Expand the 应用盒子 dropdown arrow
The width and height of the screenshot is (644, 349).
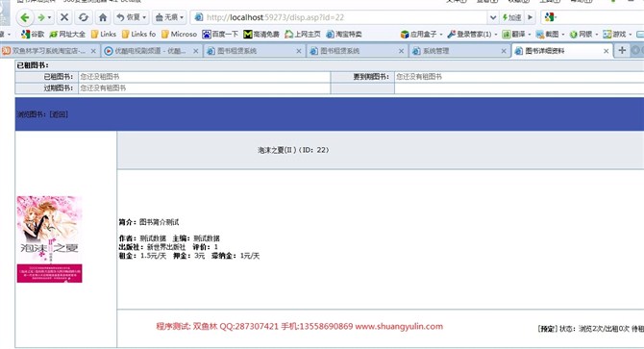pos(441,35)
